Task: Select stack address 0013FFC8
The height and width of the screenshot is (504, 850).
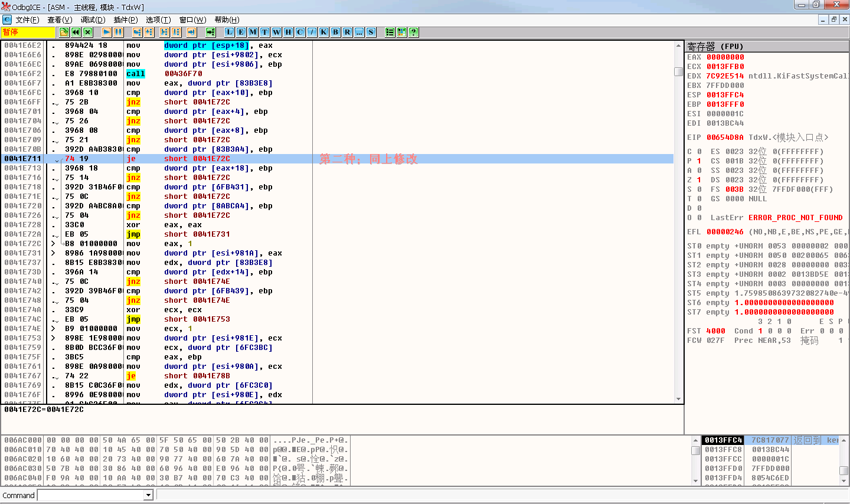Action: (x=724, y=450)
